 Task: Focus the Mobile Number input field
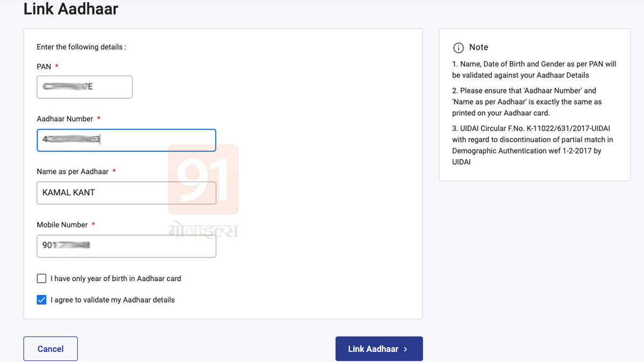126,246
